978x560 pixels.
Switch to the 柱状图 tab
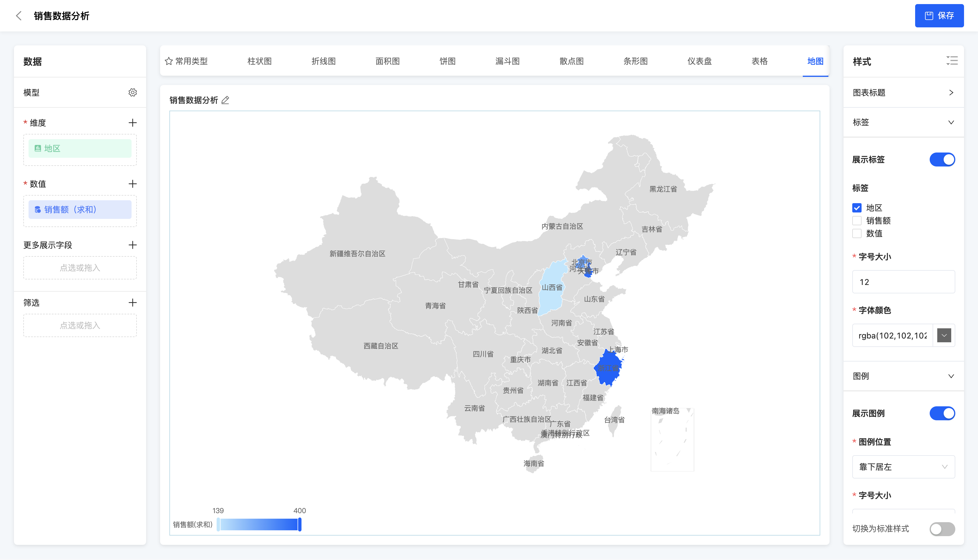[260, 61]
